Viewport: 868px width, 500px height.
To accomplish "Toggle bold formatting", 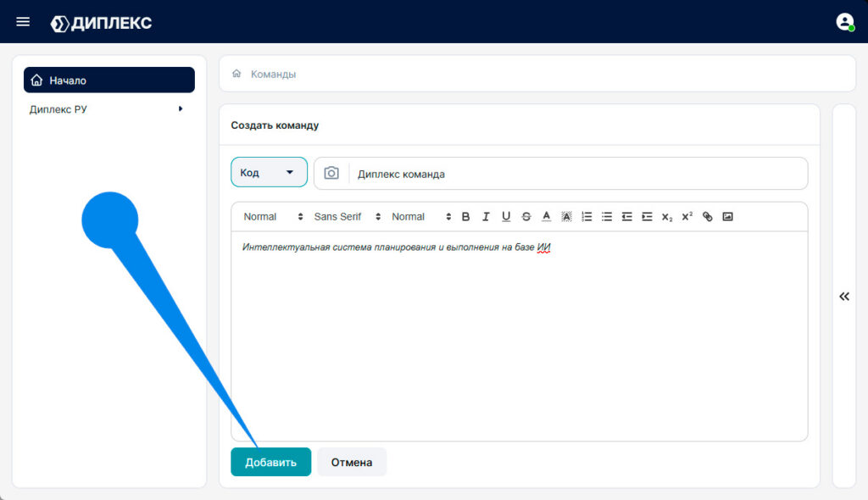I will pos(465,216).
